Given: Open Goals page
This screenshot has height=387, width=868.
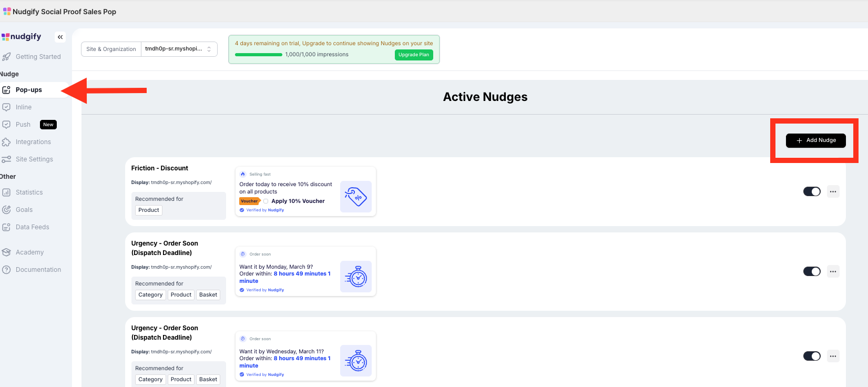Looking at the screenshot, I should tap(24, 210).
